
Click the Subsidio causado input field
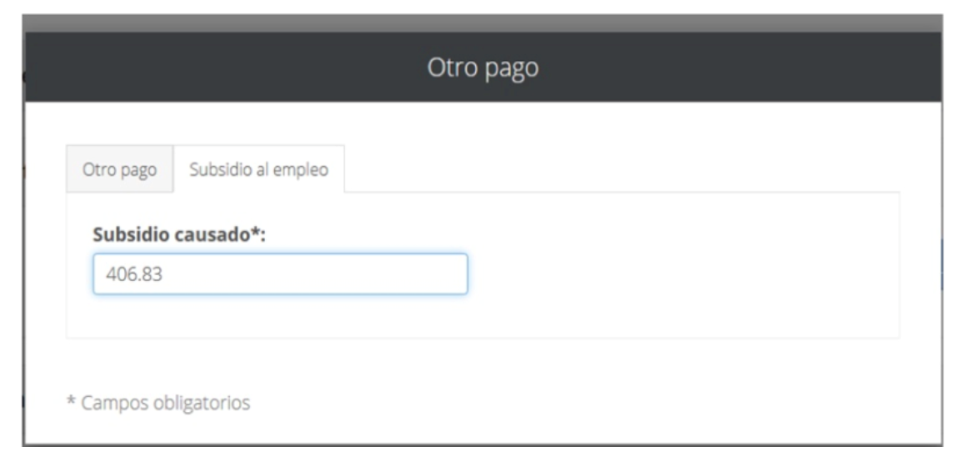coord(280,274)
